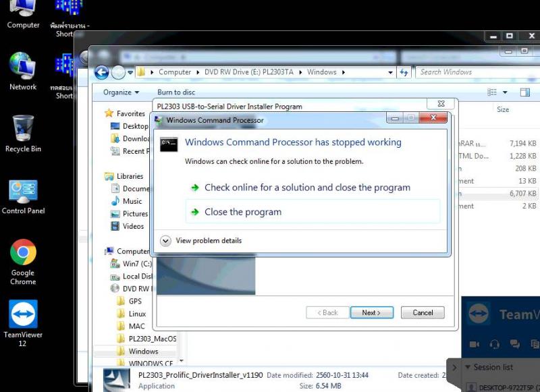Select Recent Places under Favorites
Image resolution: width=540 pixels, height=392 pixels.
(130, 151)
